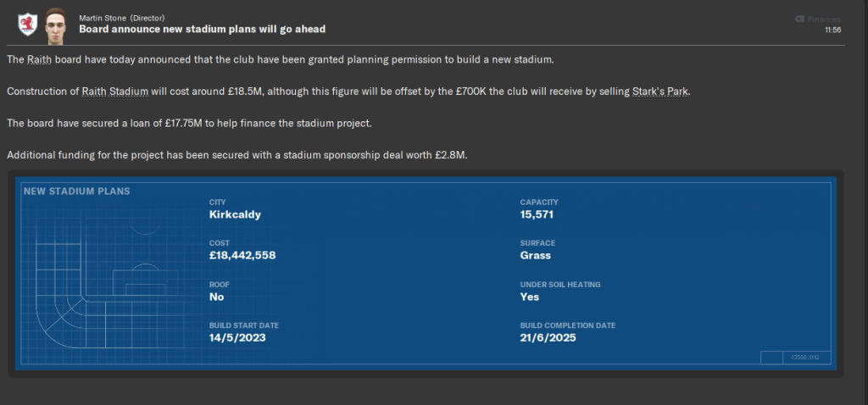The height and width of the screenshot is (405, 868).
Task: Click the Roof 'No' value
Action: 217,297
